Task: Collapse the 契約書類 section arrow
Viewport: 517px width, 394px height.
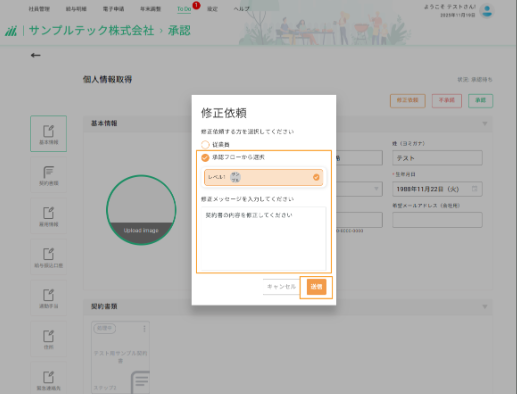Action: pos(485,306)
